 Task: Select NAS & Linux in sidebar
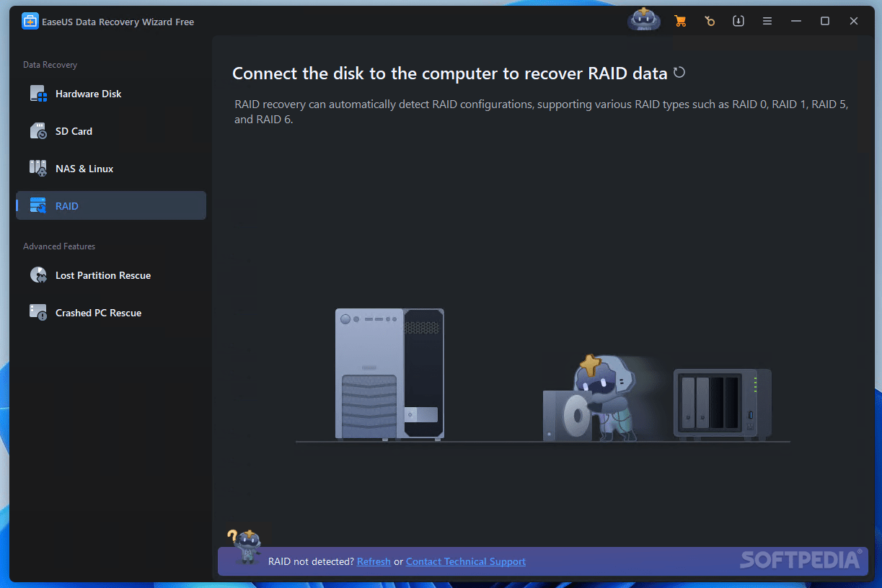pos(111,169)
